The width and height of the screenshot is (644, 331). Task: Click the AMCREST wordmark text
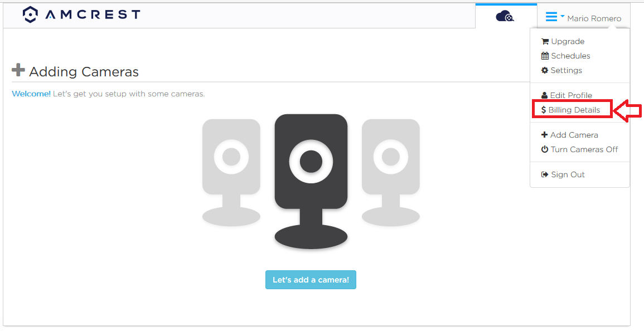(92, 15)
